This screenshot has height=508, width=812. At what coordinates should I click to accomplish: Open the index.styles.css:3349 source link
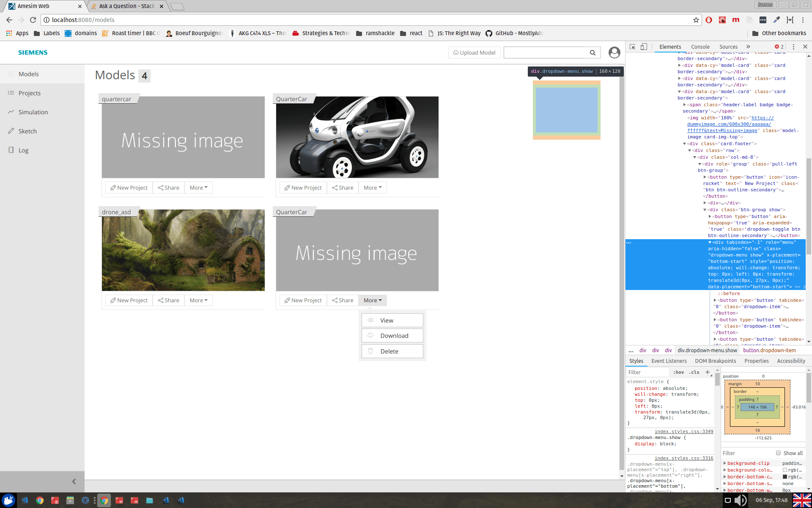coord(683,431)
